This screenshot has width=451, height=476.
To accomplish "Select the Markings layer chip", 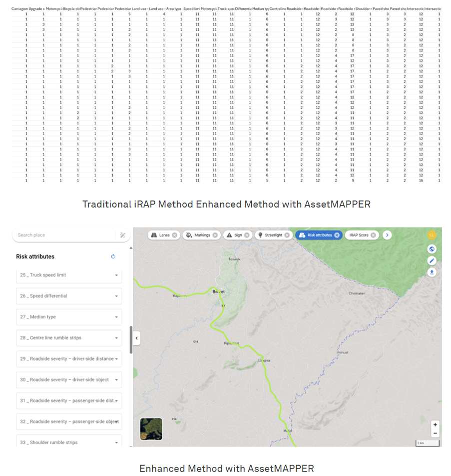I will 198,235.
